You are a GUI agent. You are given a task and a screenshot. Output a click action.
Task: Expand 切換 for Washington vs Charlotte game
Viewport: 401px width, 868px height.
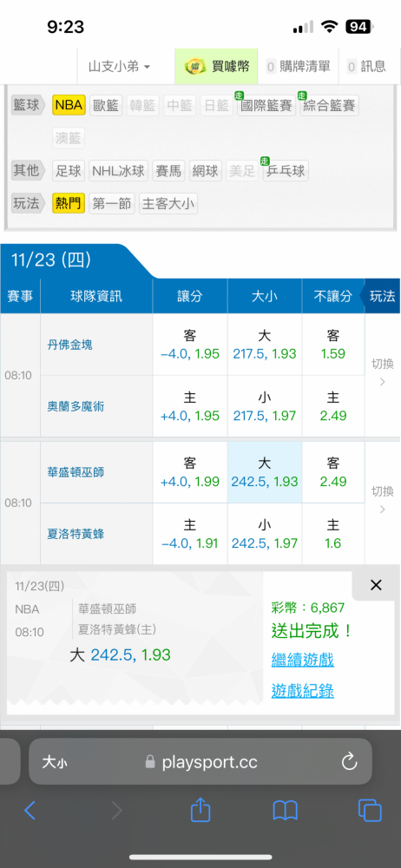click(x=382, y=501)
